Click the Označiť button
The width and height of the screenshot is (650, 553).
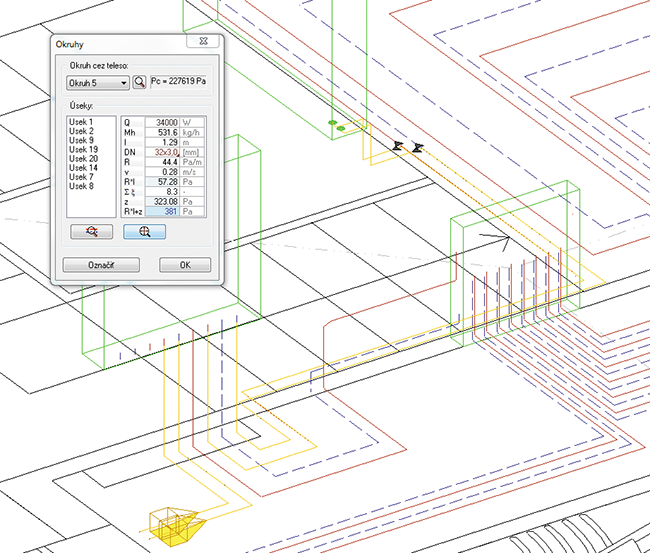click(x=101, y=265)
